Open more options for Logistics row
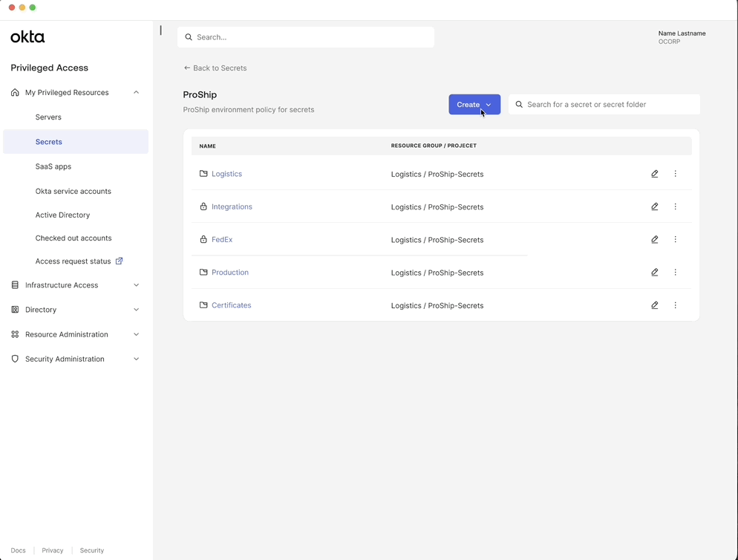The image size is (738, 560). pos(675,174)
